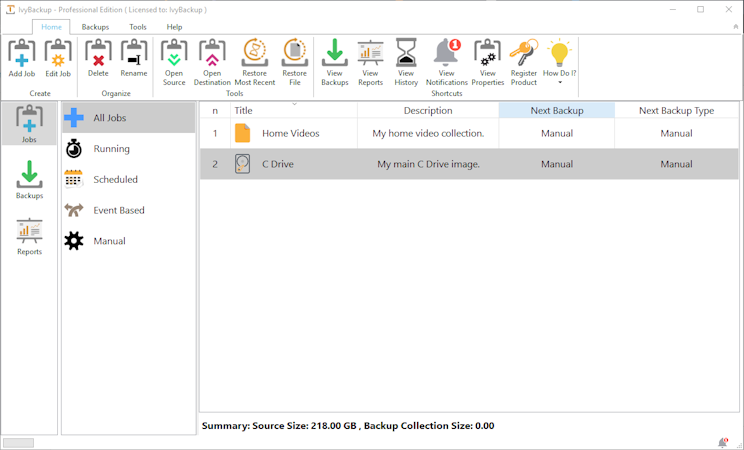
Task: Click the How Do I lightbulb
Action: 559,53
